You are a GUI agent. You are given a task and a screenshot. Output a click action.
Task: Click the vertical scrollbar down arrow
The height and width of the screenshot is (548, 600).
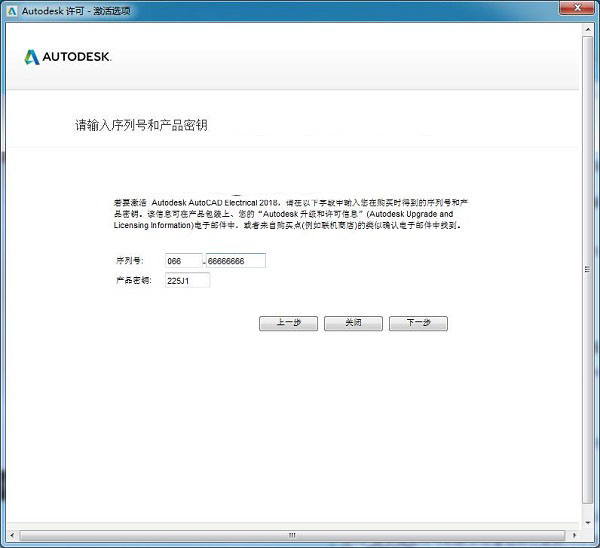coord(588,519)
